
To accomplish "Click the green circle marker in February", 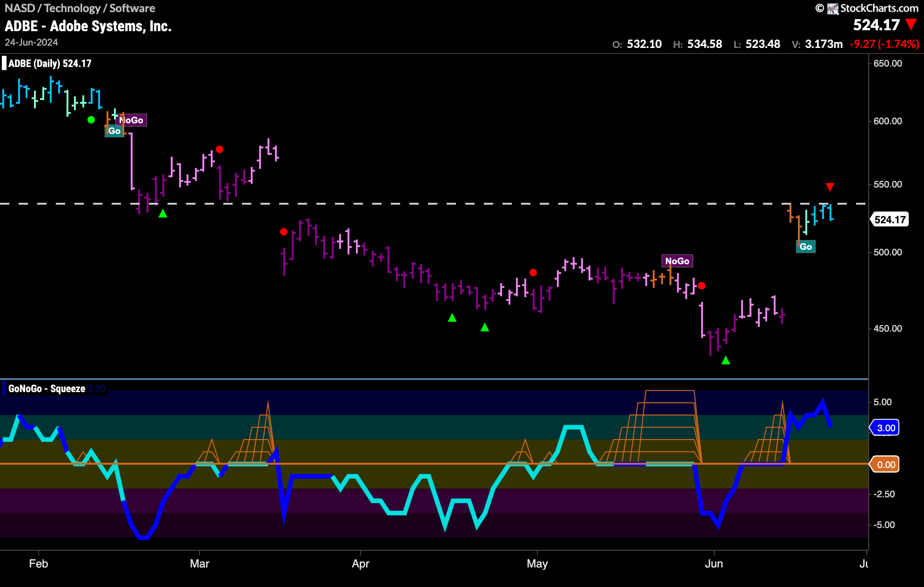I will (x=91, y=120).
